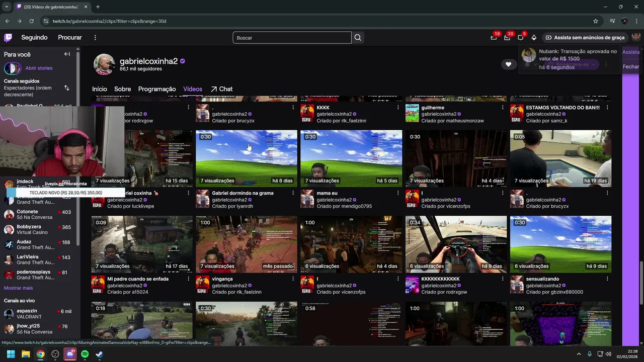This screenshot has height=362, width=644.
Task: Click Mostrar mais under followed channels
Action: coord(18,288)
